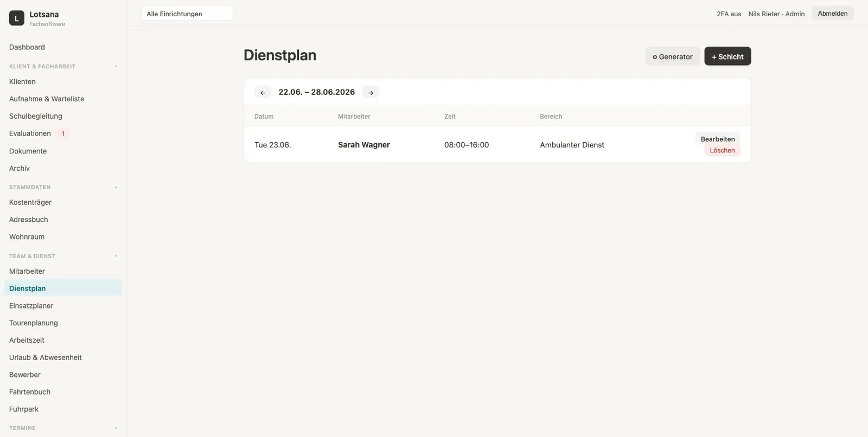Viewport: 868px width, 437px height.
Task: Open Einsatzplaner in the sidebar
Action: point(63,306)
